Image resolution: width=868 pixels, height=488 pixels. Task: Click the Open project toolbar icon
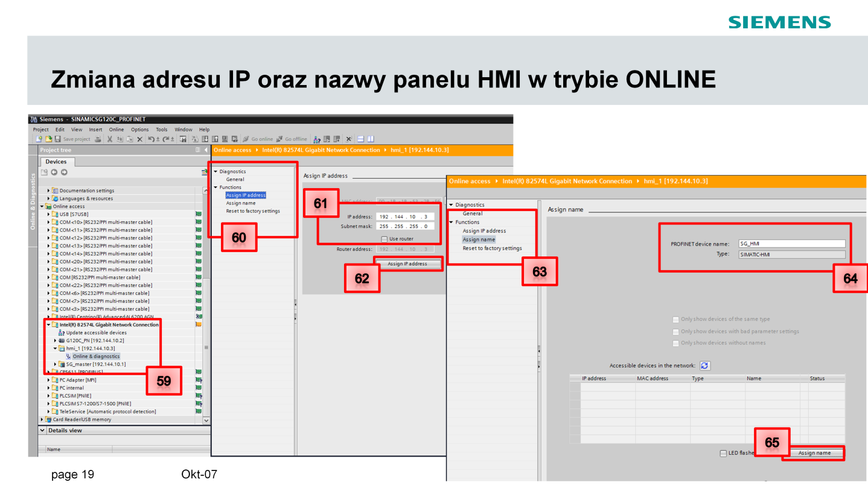pyautogui.click(x=48, y=139)
